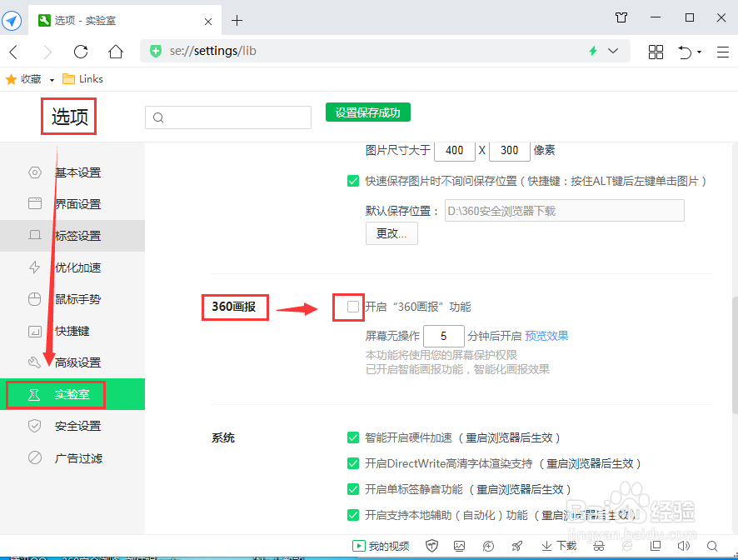
Task: Close the 选项 - 实验室 tab
Action: click(x=208, y=21)
